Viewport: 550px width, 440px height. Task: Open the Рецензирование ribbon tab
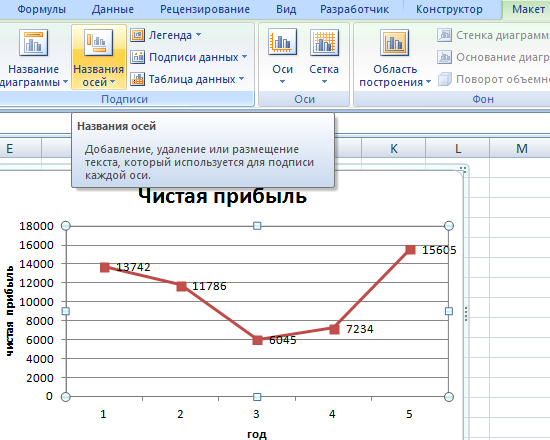point(205,9)
